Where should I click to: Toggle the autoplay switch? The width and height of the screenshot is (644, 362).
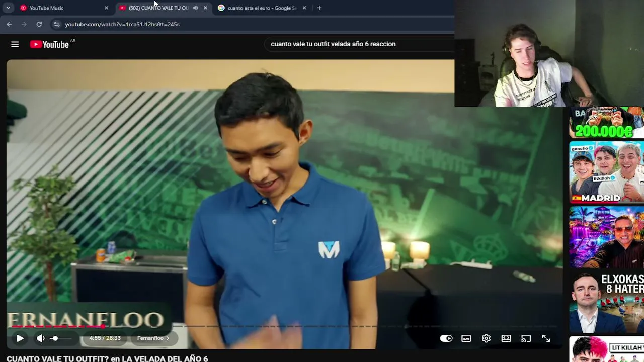[446, 338]
